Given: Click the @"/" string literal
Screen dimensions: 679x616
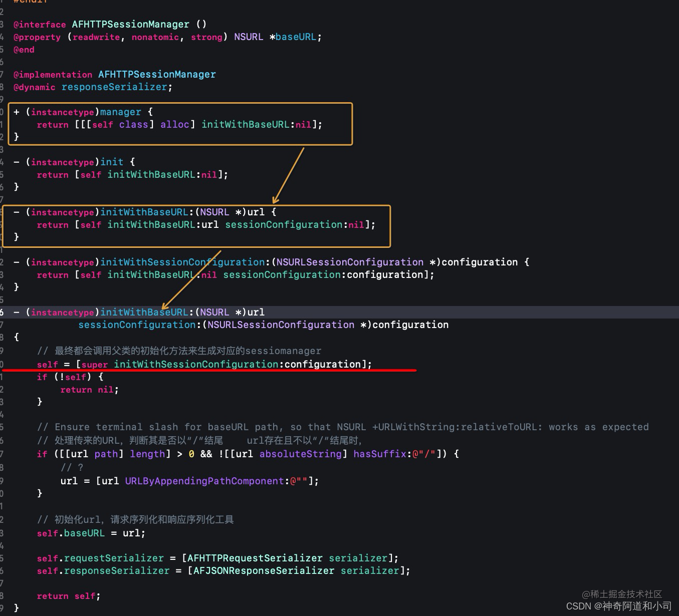Looking at the screenshot, I should [424, 454].
